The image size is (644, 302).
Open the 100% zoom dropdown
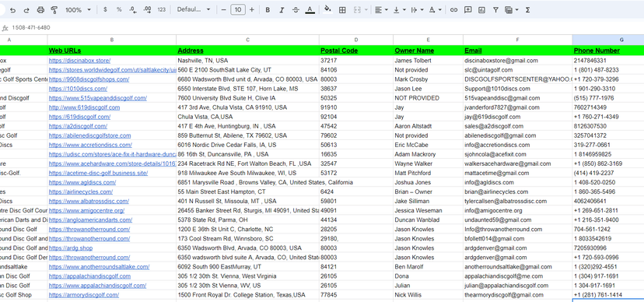point(78,10)
